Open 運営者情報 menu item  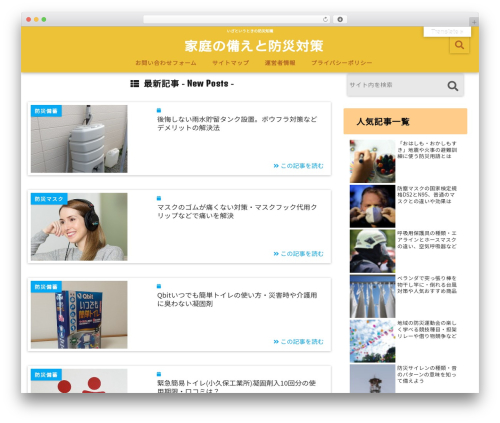[280, 63]
